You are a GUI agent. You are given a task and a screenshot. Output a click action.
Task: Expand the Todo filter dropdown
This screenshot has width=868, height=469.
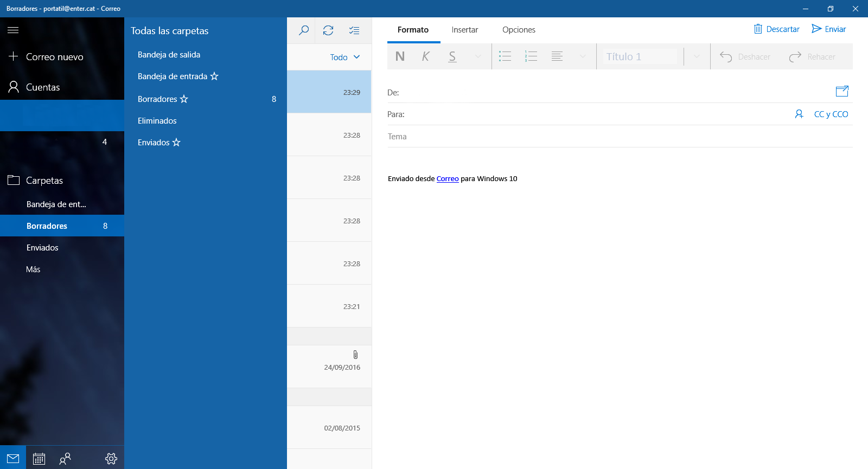pos(345,57)
